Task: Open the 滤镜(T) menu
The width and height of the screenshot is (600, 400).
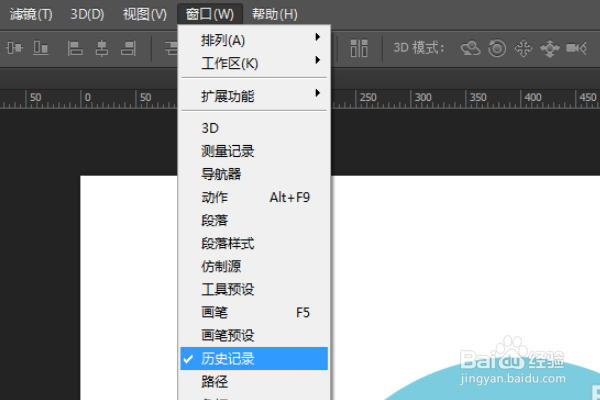Action: coord(31,15)
